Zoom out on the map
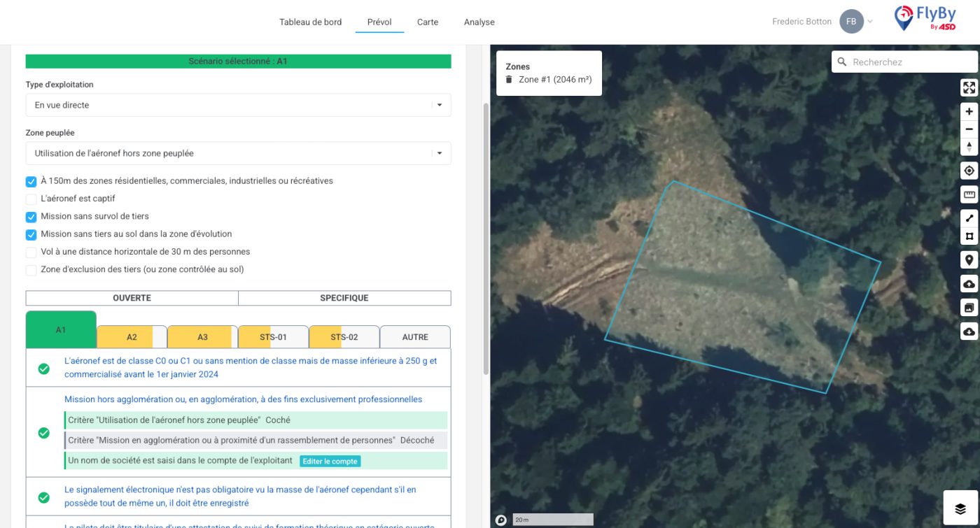 (x=969, y=129)
